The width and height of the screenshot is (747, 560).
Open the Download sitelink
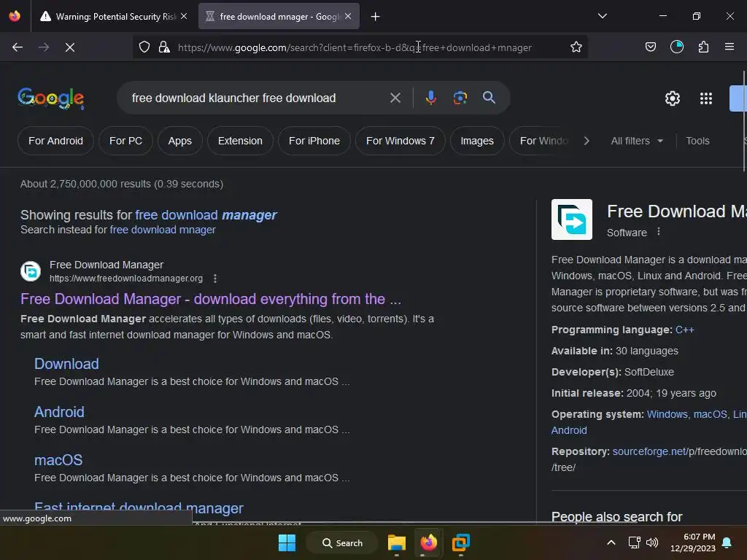[66, 364]
